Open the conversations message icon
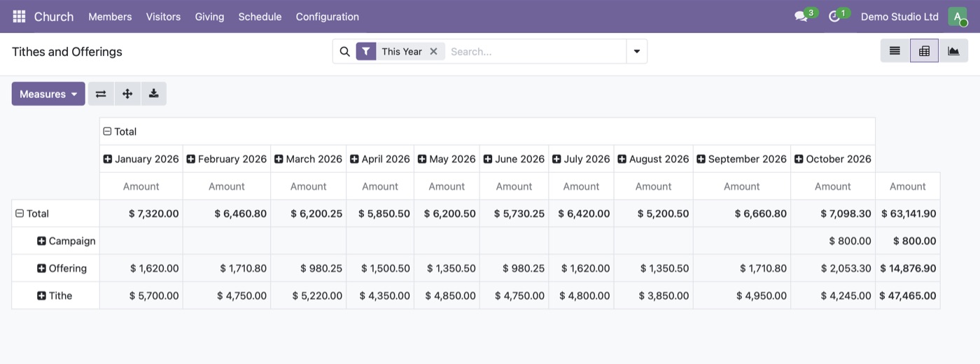 (x=801, y=16)
